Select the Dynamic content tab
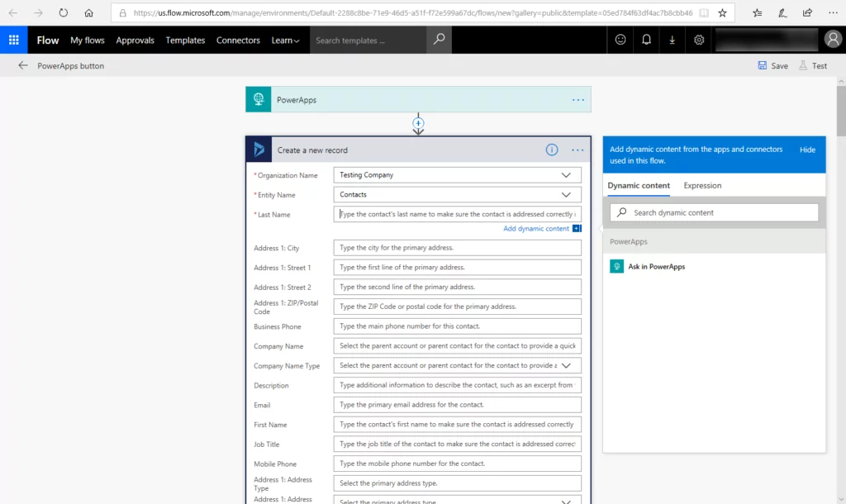846x504 pixels. [639, 185]
